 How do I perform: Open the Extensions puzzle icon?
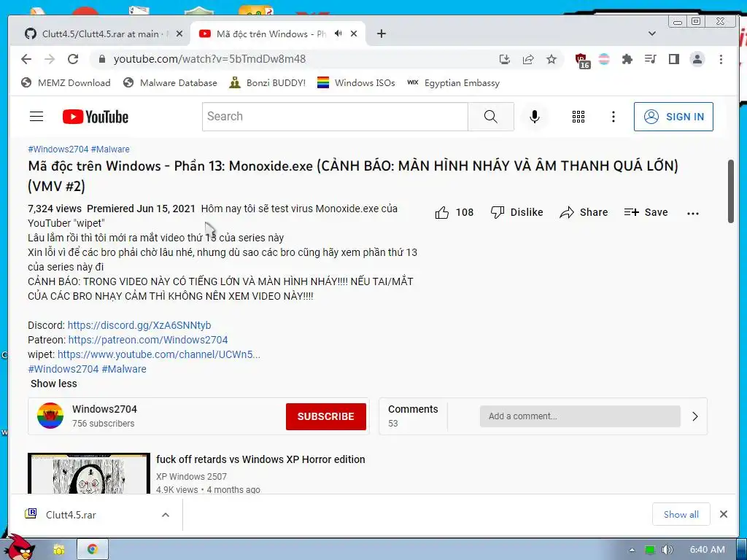627,59
